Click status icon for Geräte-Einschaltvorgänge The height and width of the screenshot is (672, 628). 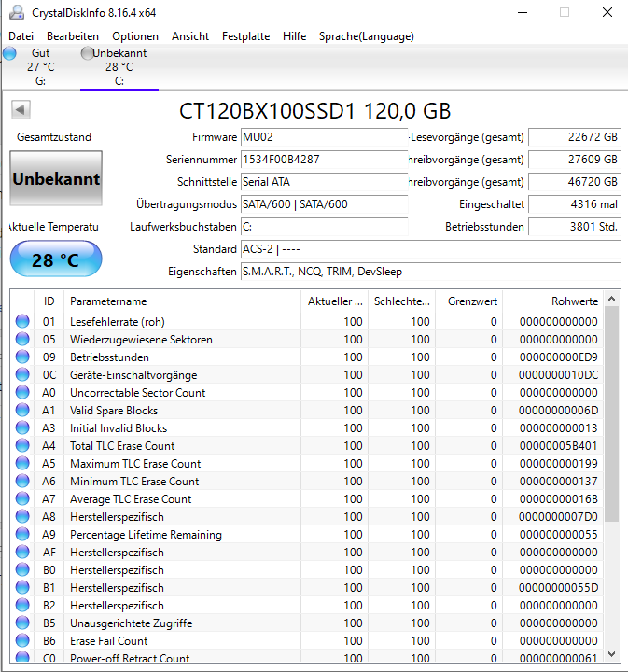pos(22,374)
